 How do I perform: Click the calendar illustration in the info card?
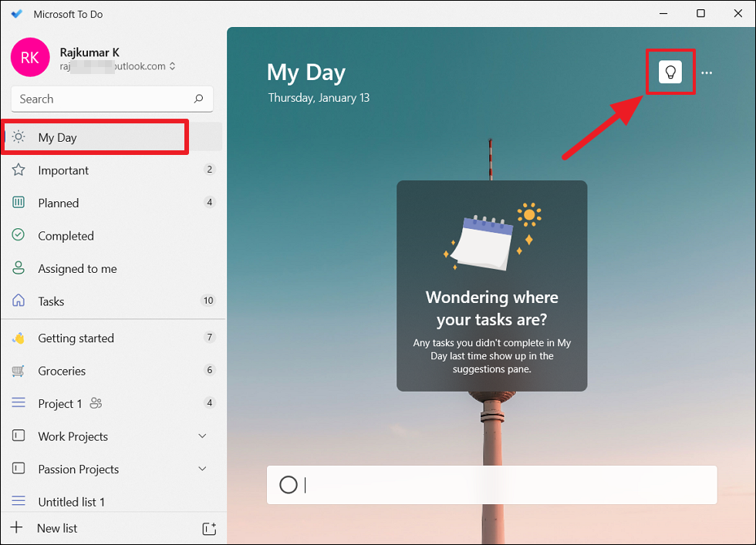click(482, 242)
